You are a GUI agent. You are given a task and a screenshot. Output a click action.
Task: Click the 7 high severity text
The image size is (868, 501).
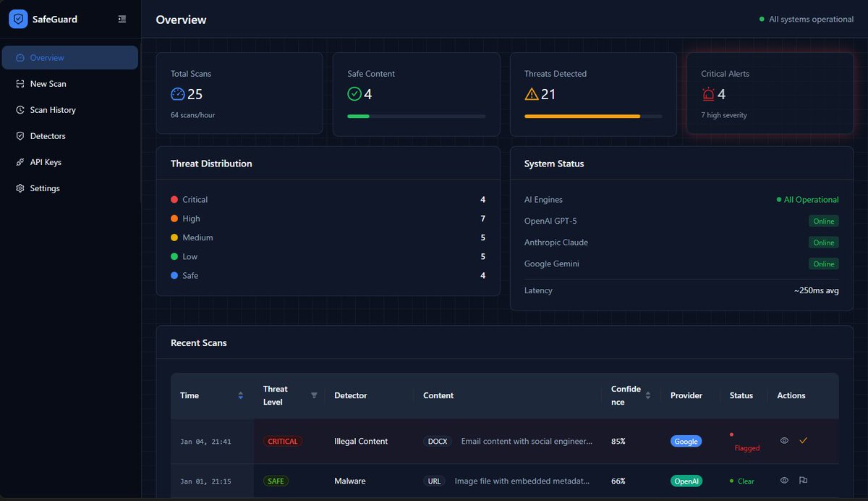tap(724, 115)
